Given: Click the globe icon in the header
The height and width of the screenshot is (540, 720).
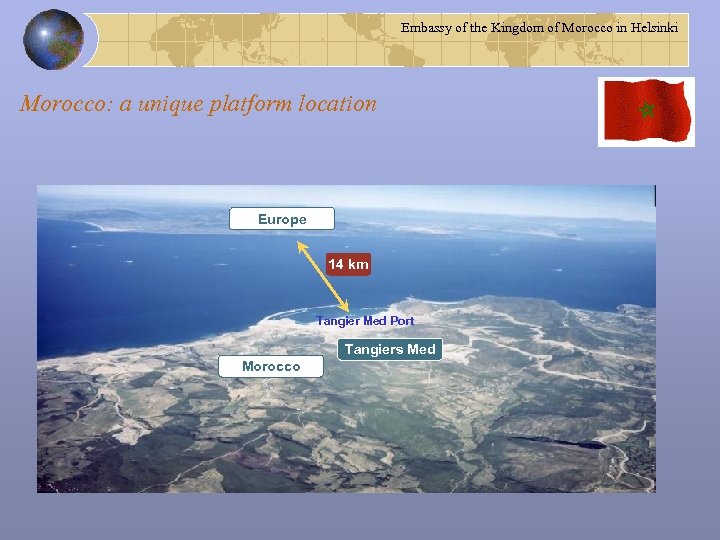Looking at the screenshot, I should (53, 39).
